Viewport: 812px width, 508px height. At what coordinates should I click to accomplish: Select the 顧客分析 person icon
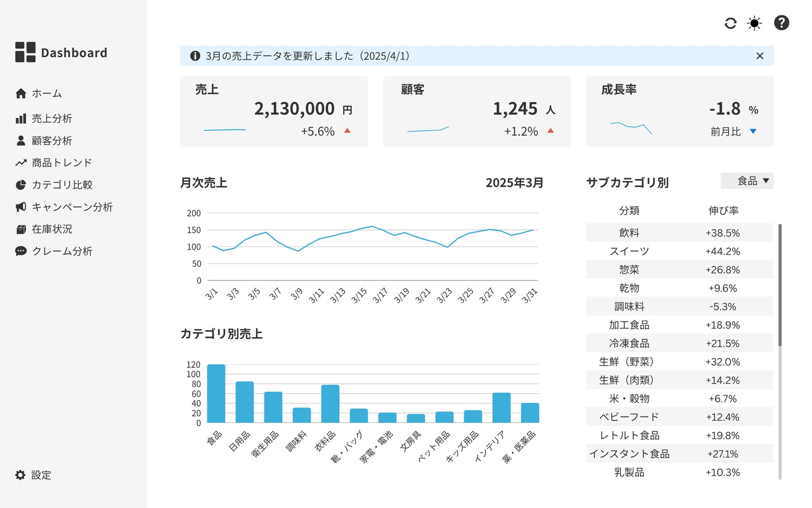[21, 141]
